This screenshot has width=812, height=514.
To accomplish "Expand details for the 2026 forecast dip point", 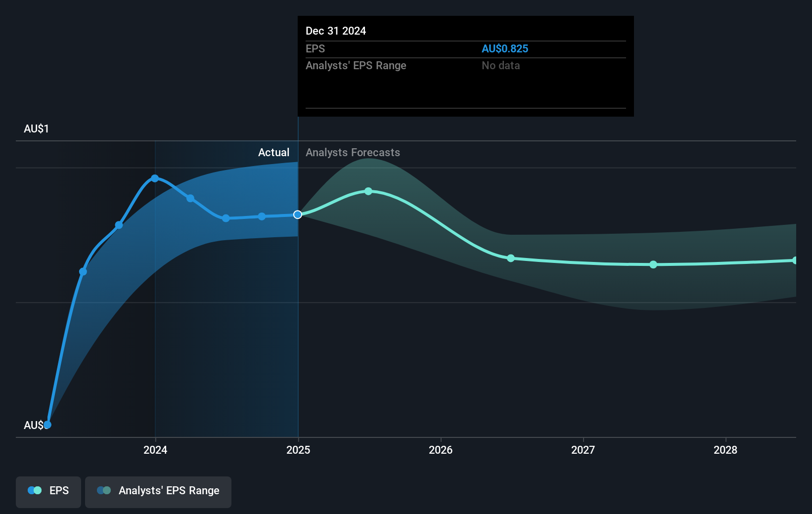I will (x=510, y=258).
